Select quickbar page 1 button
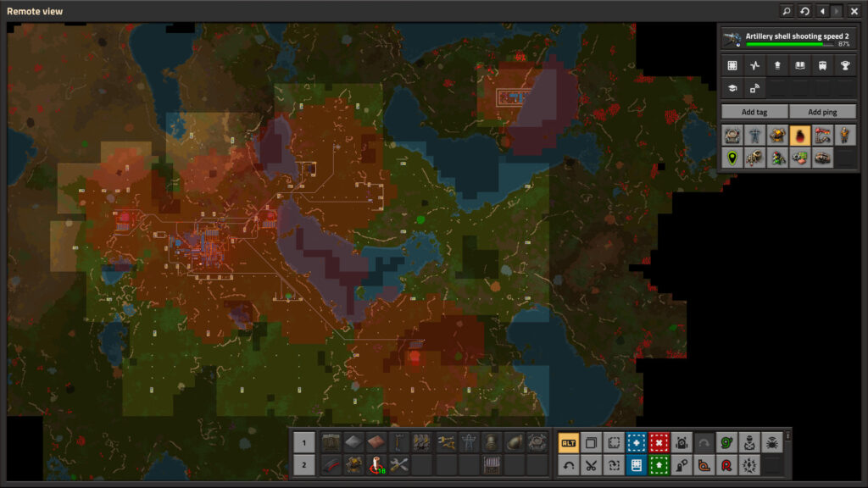The height and width of the screenshot is (488, 868). click(304, 442)
